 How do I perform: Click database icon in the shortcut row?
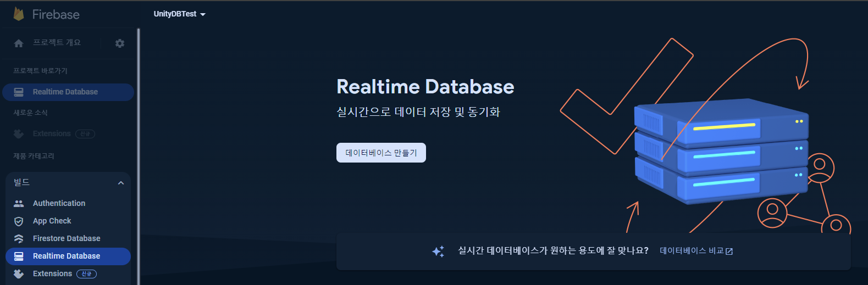pos(19,92)
